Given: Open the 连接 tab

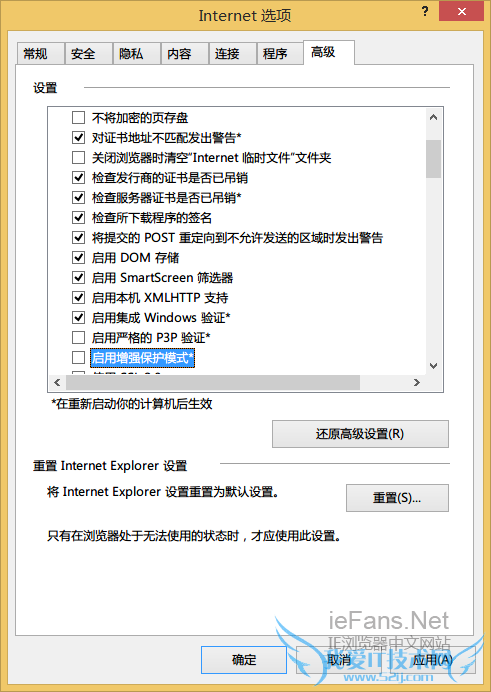Looking at the screenshot, I should pos(232,54).
